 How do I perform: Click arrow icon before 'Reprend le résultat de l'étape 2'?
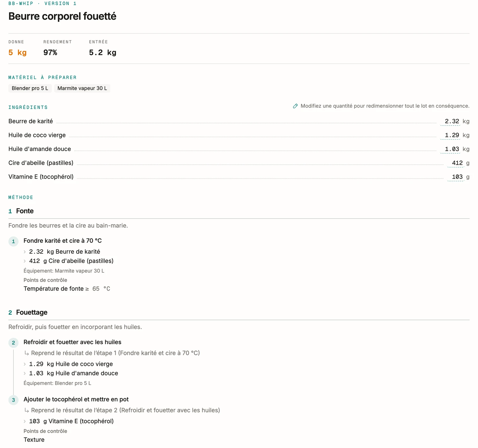[x=27, y=410]
